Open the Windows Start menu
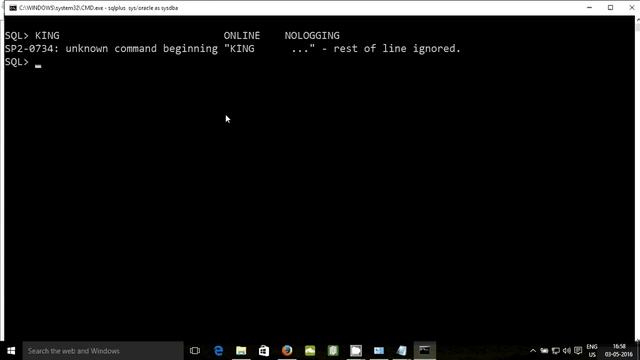The image size is (640, 360). pyautogui.click(x=11, y=351)
